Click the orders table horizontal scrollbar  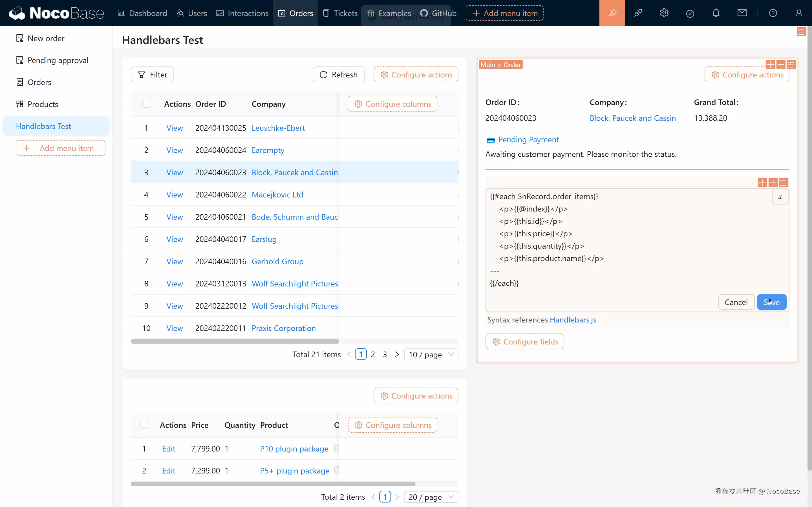point(235,341)
